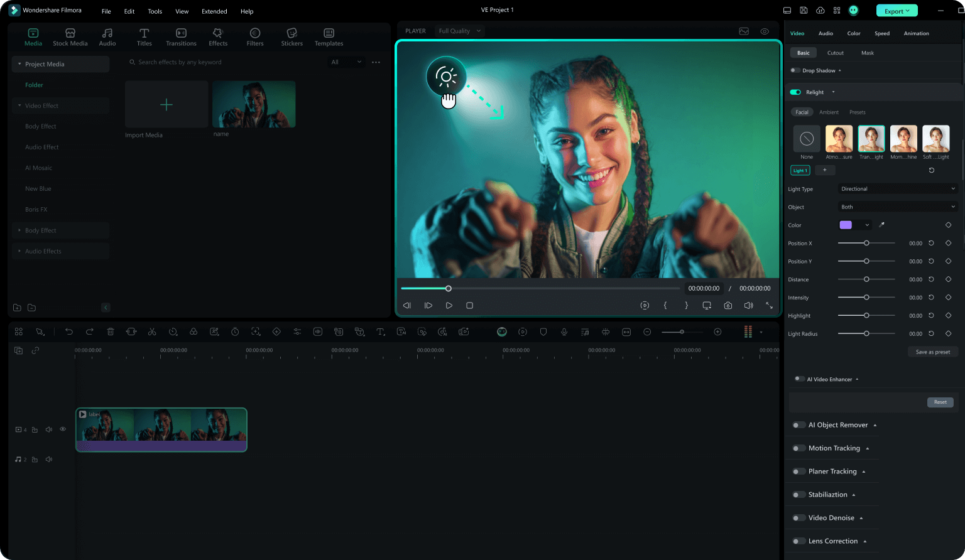Click the Light Radius slider handle
This screenshot has height=560, width=965.
(x=866, y=334)
